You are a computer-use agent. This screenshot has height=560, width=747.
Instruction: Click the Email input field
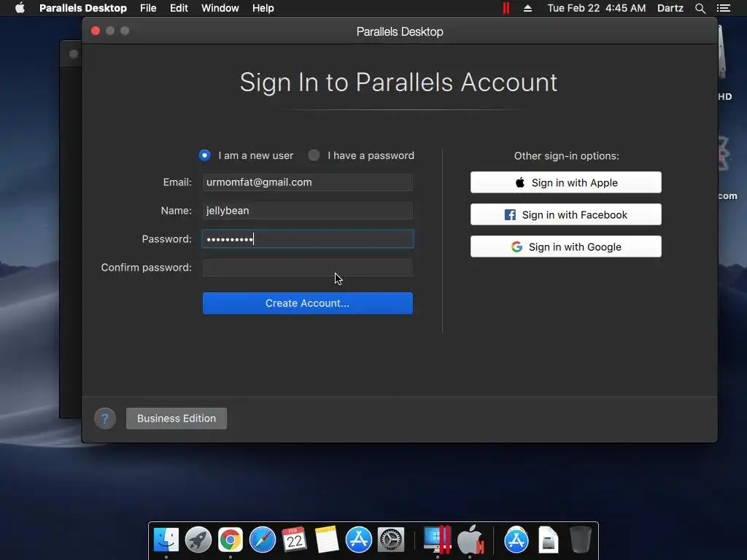tap(308, 182)
